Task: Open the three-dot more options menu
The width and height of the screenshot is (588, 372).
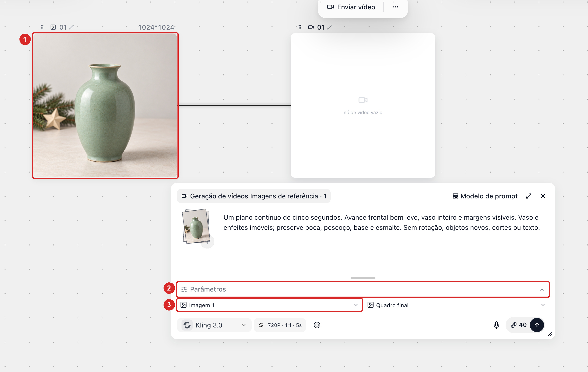Action: [x=395, y=7]
